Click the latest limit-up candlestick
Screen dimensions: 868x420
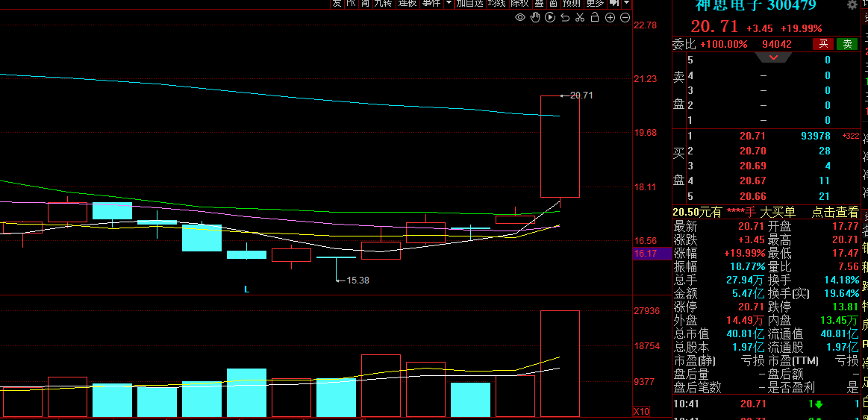[560, 147]
